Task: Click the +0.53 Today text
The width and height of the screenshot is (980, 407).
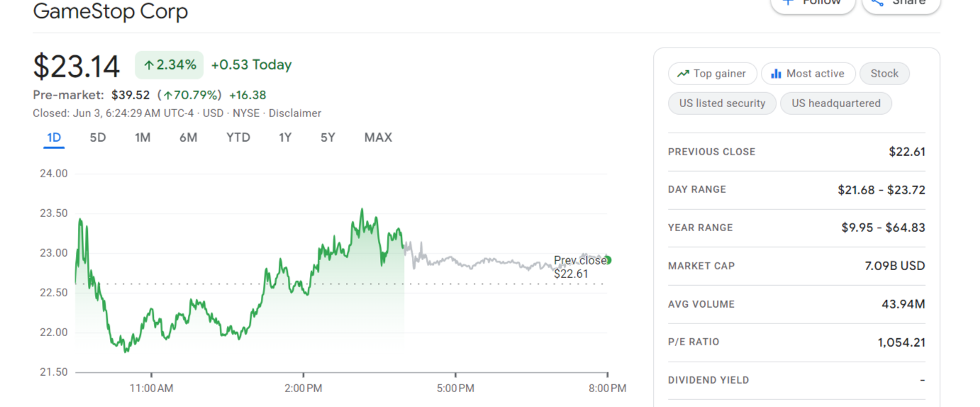Action: tap(252, 65)
